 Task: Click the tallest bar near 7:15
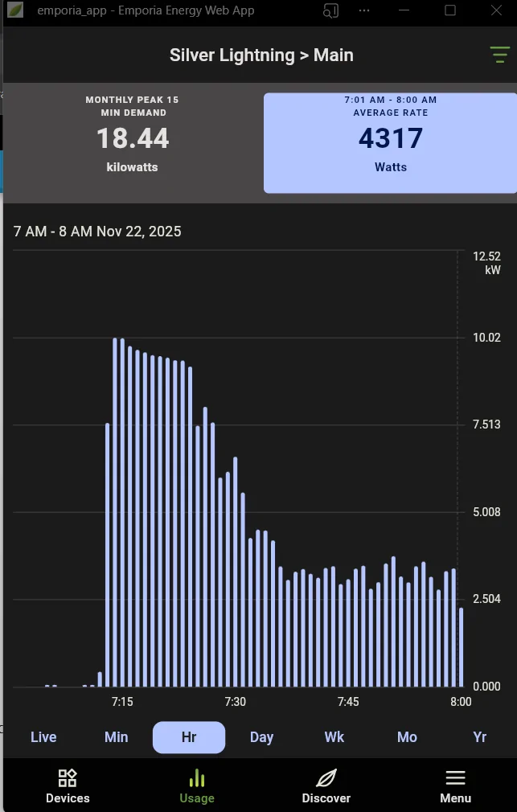click(115, 515)
